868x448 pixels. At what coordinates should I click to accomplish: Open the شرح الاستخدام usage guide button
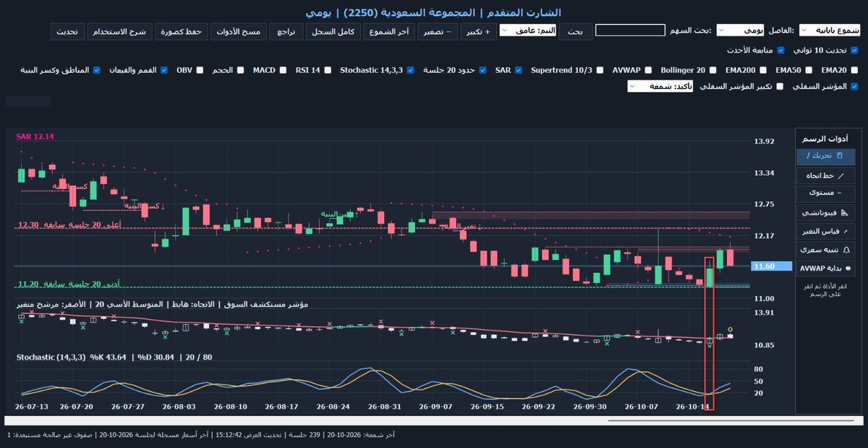pyautogui.click(x=121, y=31)
